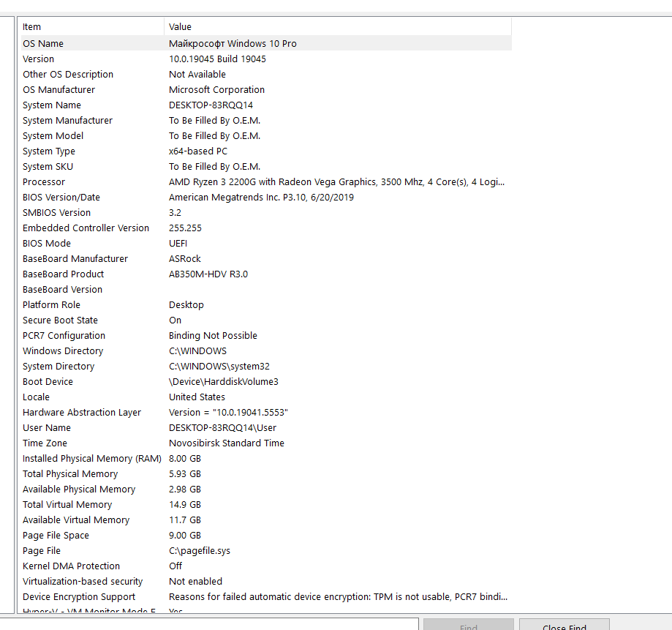Select the Platform Role row
The image size is (672, 630).
pyautogui.click(x=266, y=305)
